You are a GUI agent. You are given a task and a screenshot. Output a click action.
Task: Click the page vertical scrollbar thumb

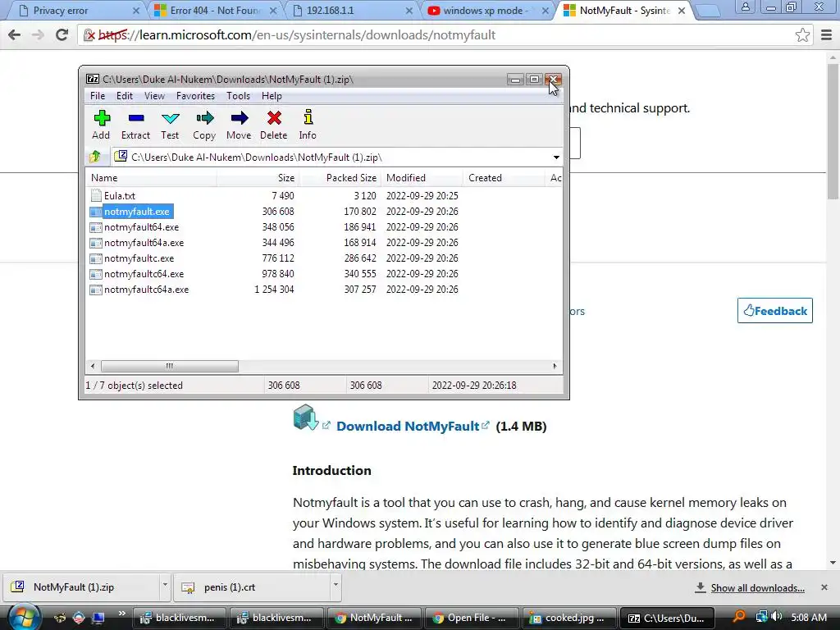pos(833,132)
